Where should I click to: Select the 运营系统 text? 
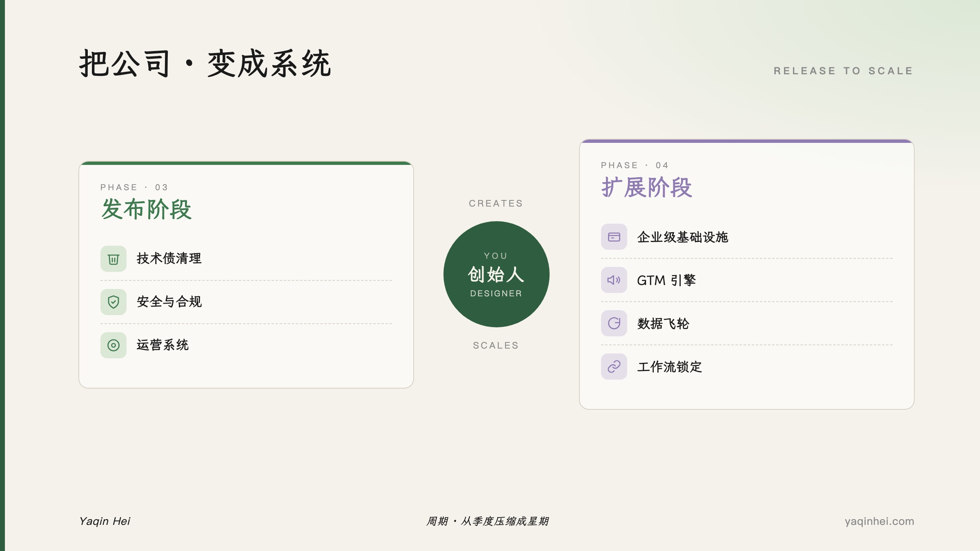point(163,345)
